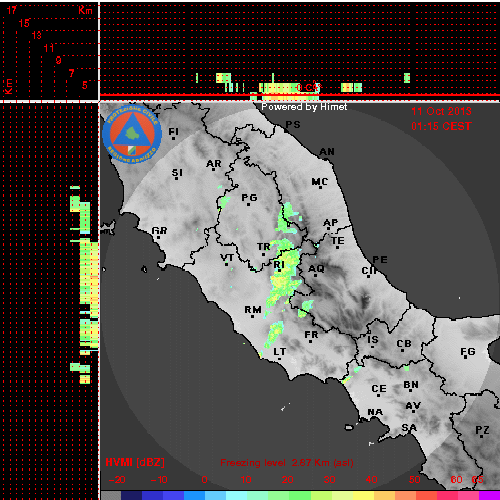Viewport: 500px width, 500px height.
Task: Click the Powered by Himet text
Action: (304, 107)
